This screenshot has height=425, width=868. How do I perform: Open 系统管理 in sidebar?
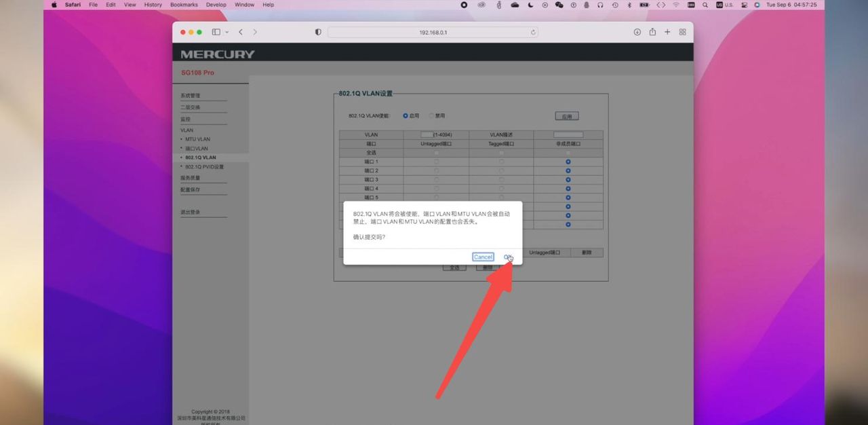191,96
